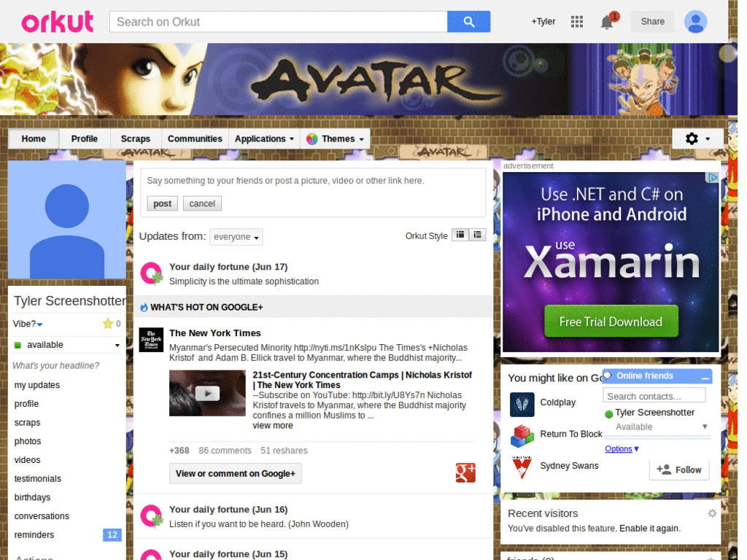Click the New York Times avatar
747x560 pixels.
[151, 340]
